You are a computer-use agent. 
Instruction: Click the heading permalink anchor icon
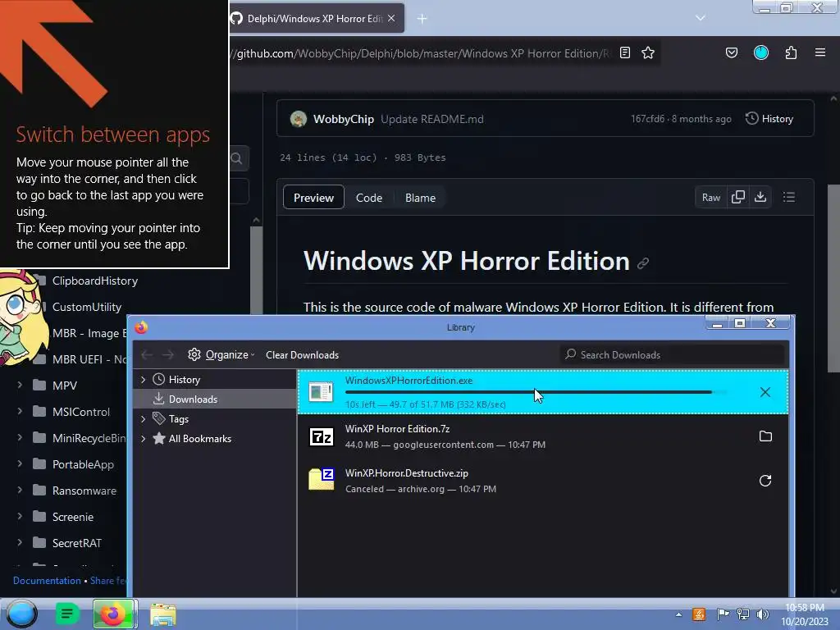(x=643, y=263)
